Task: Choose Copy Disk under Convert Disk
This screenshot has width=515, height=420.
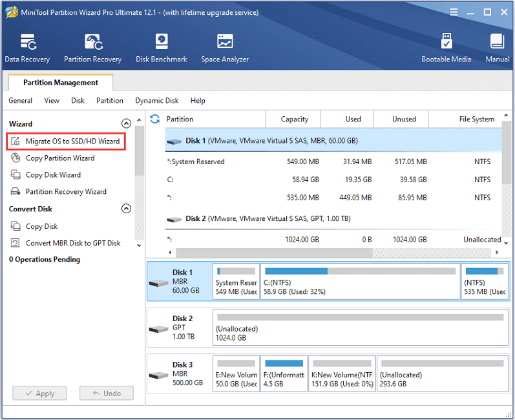Action: point(34,226)
